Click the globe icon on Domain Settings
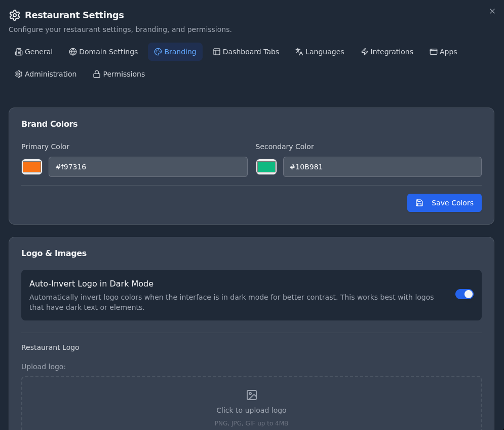The height and width of the screenshot is (430, 504). 73,52
